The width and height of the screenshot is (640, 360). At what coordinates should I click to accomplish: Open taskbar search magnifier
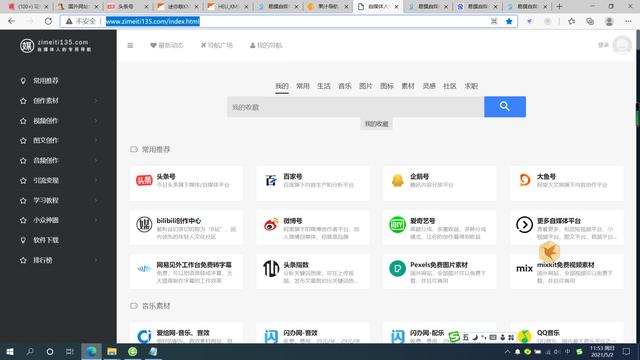click(30, 351)
